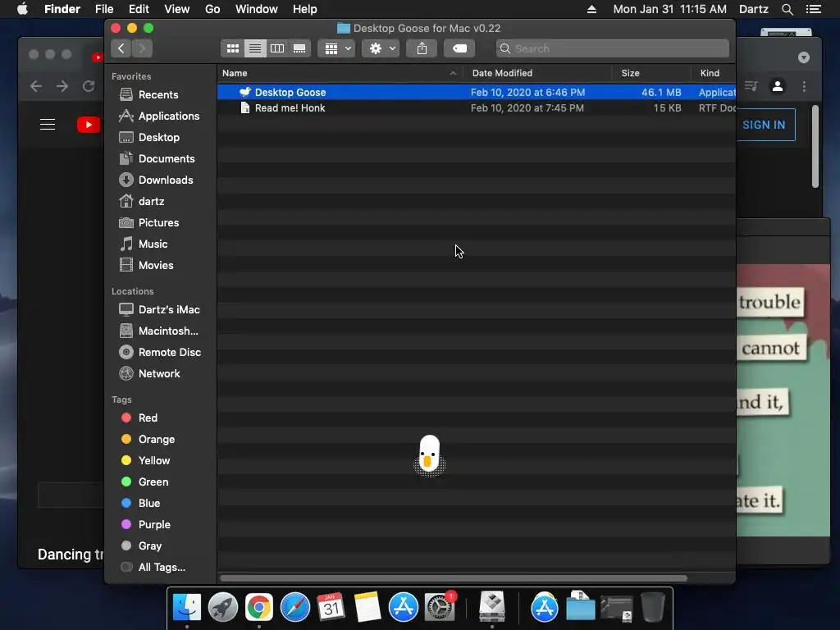Click the Finder horizontal scrollbar
The width and height of the screenshot is (840, 630).
coord(453,578)
